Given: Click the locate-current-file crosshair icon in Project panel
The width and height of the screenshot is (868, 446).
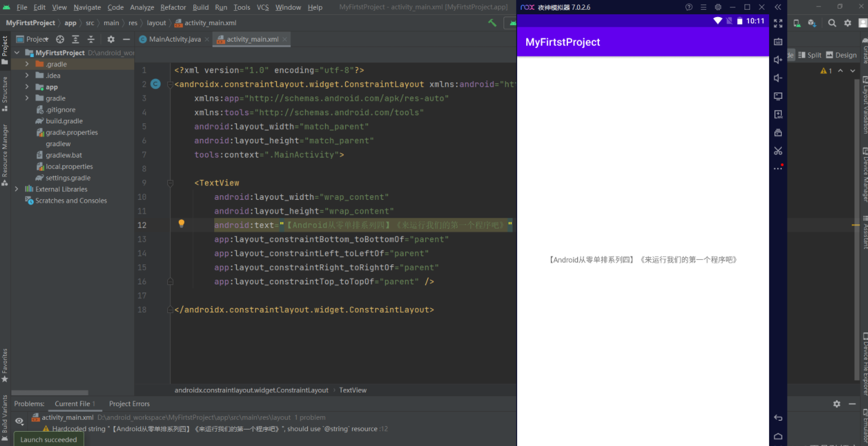Looking at the screenshot, I should tap(60, 39).
